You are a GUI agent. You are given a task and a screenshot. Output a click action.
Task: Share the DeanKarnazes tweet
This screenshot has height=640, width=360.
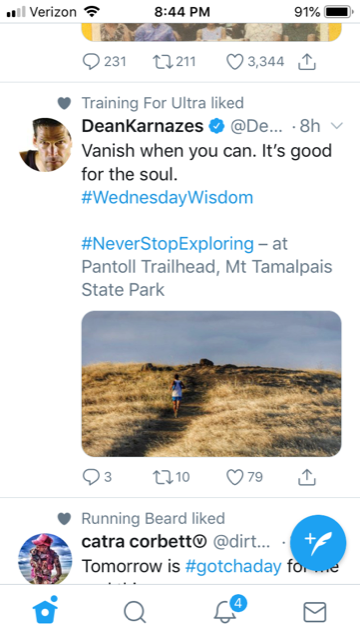(307, 477)
